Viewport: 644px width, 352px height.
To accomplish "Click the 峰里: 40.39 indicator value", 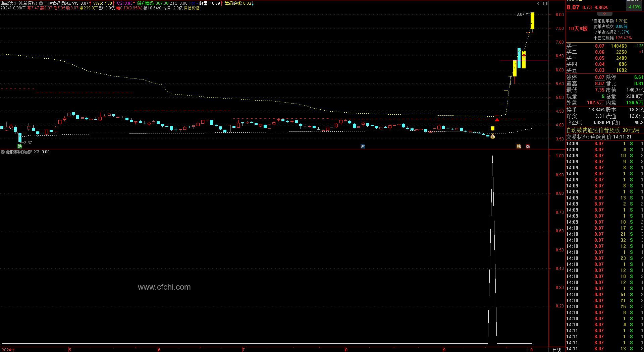I will pyautogui.click(x=211, y=3).
